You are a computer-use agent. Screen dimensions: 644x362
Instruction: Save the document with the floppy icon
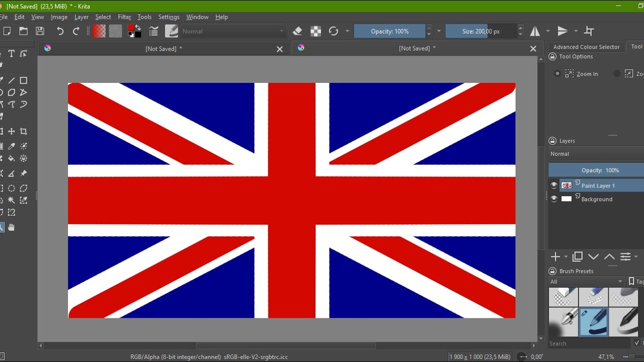point(40,31)
